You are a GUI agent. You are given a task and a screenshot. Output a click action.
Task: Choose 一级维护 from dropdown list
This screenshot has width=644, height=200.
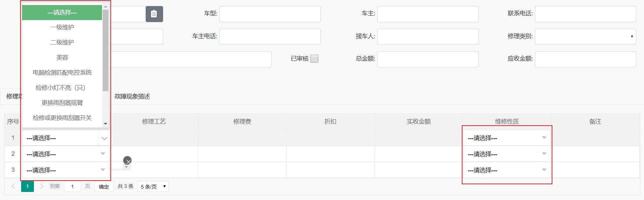62,27
